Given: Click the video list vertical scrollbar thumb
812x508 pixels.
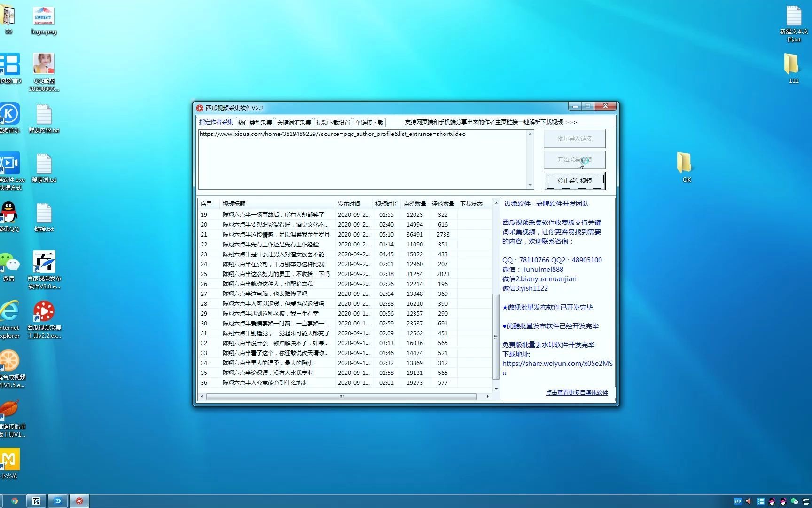Looking at the screenshot, I should (496, 336).
